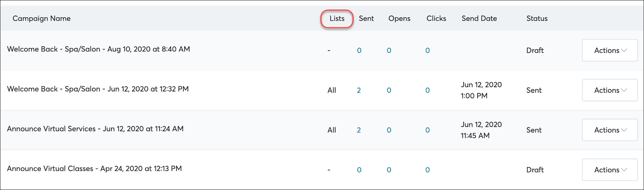Click Draft status of Welcome Back Aug 10
Viewport: 644px width, 190px height.
[535, 51]
